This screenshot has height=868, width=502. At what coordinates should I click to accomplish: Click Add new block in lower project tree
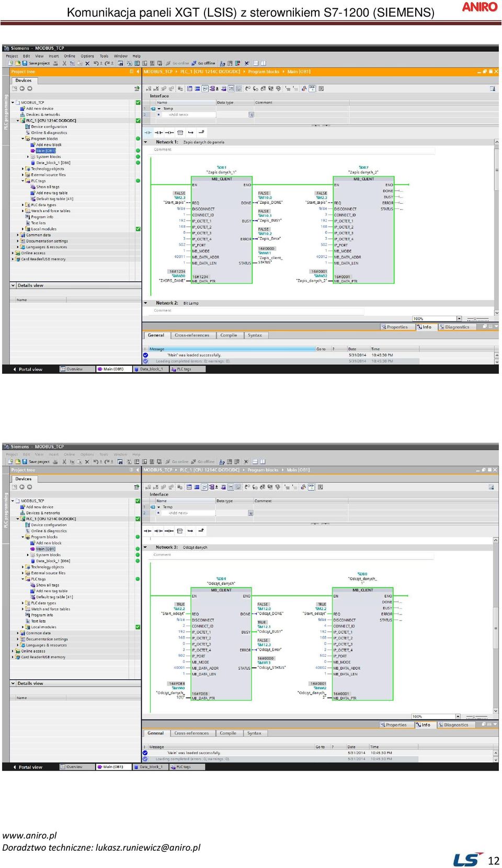(49, 543)
